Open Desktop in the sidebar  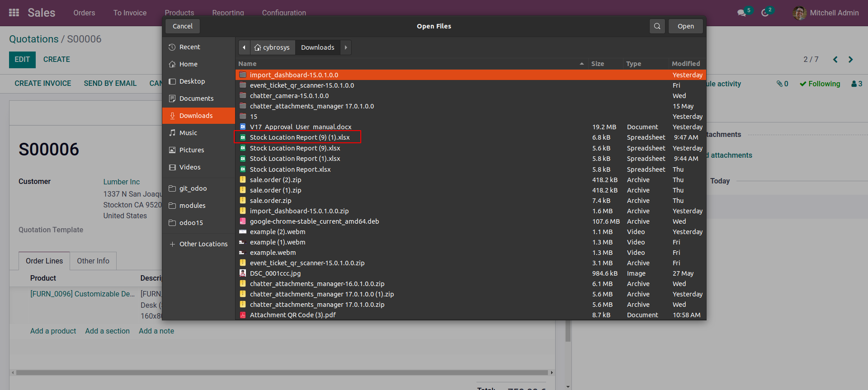(198, 81)
